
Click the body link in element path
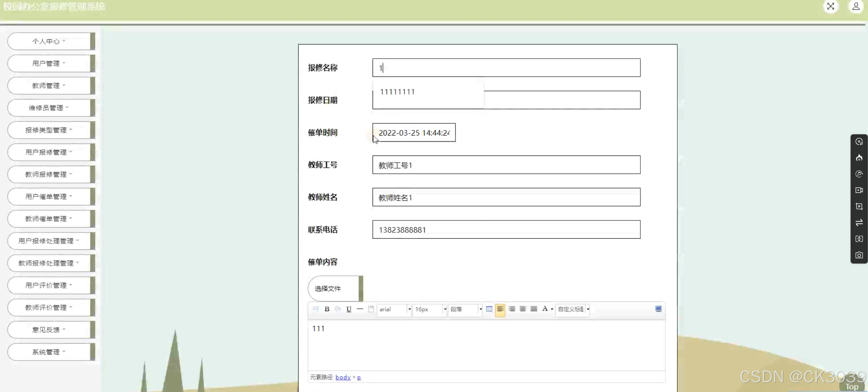[343, 377]
